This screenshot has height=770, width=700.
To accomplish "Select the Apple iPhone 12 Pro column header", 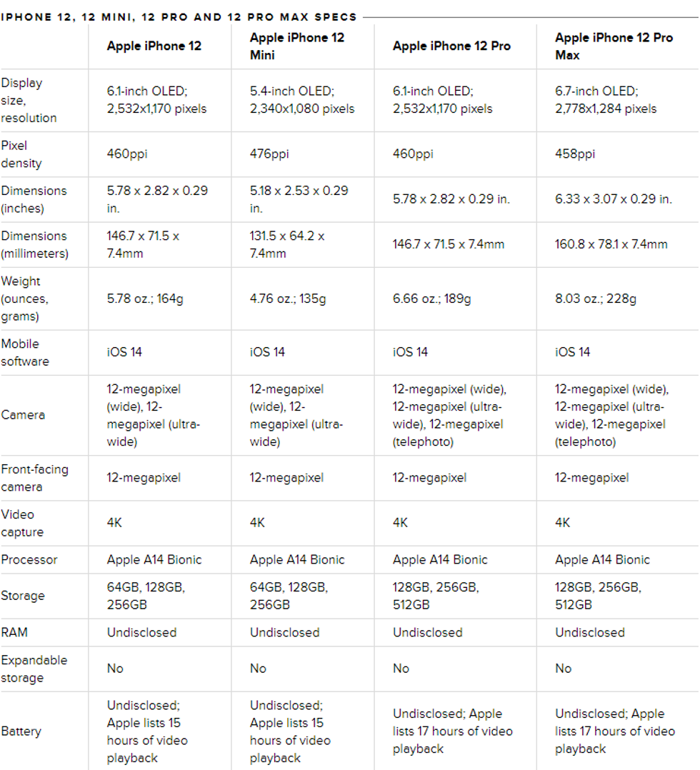I will click(451, 46).
